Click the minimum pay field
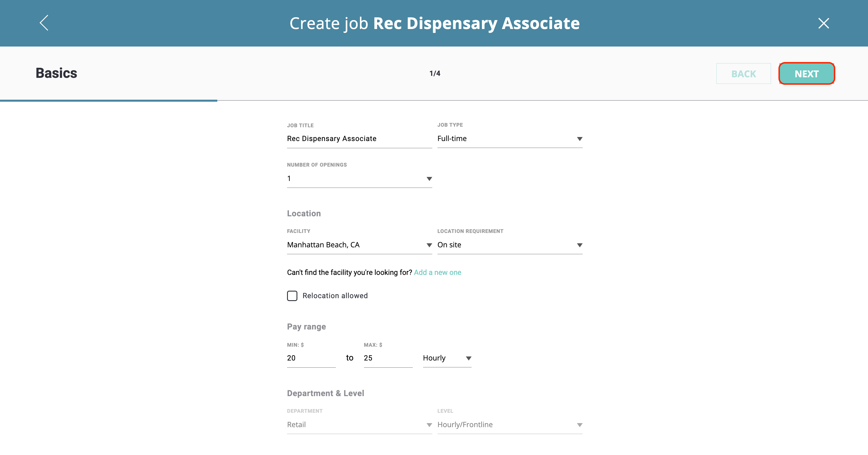 coord(311,358)
